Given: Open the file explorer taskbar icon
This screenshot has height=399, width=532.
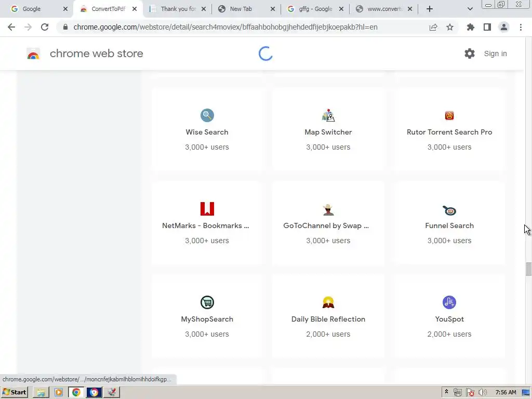Looking at the screenshot, I should pyautogui.click(x=41, y=392).
